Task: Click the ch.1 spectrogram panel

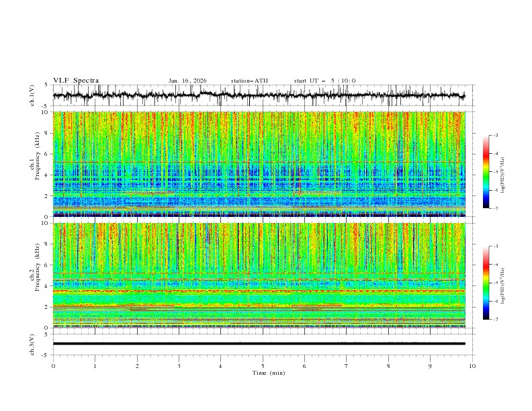Action: [x=259, y=164]
